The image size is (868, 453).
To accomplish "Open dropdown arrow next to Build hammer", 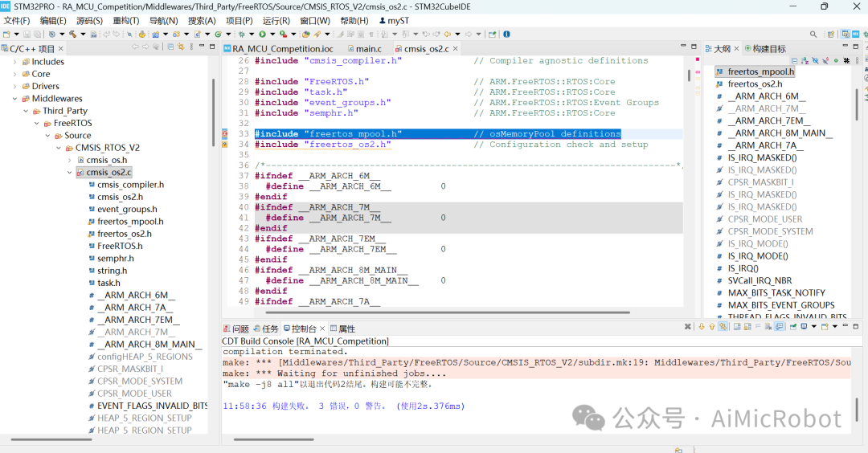I will (x=83, y=34).
